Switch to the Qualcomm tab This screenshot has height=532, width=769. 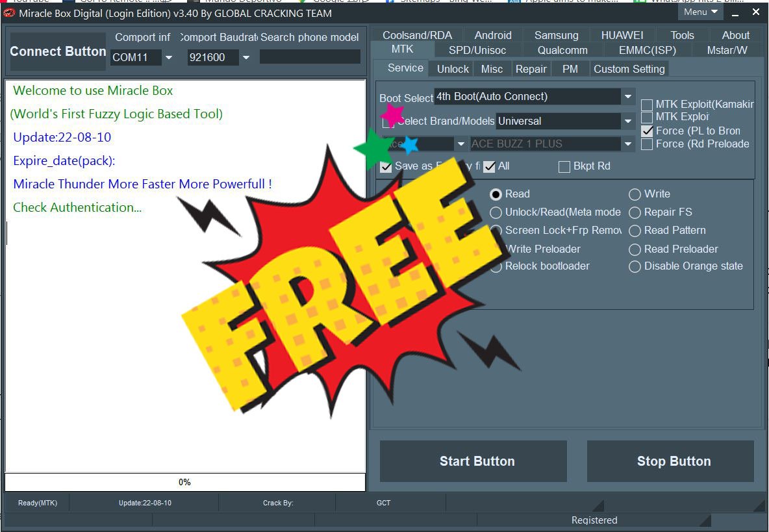coord(562,51)
